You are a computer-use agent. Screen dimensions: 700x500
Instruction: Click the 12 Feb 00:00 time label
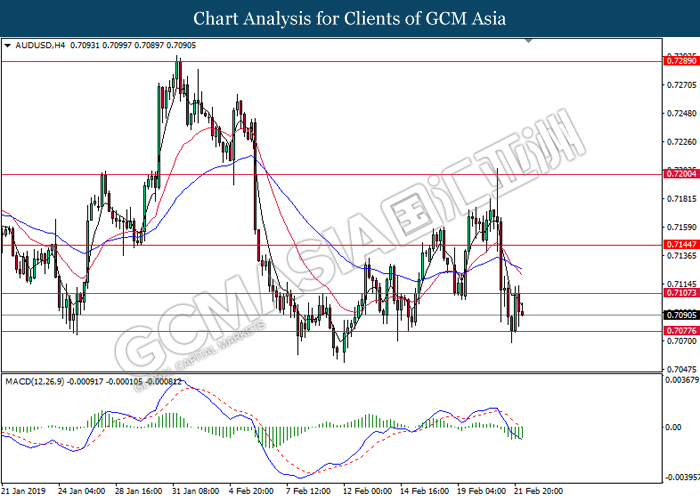(367, 491)
